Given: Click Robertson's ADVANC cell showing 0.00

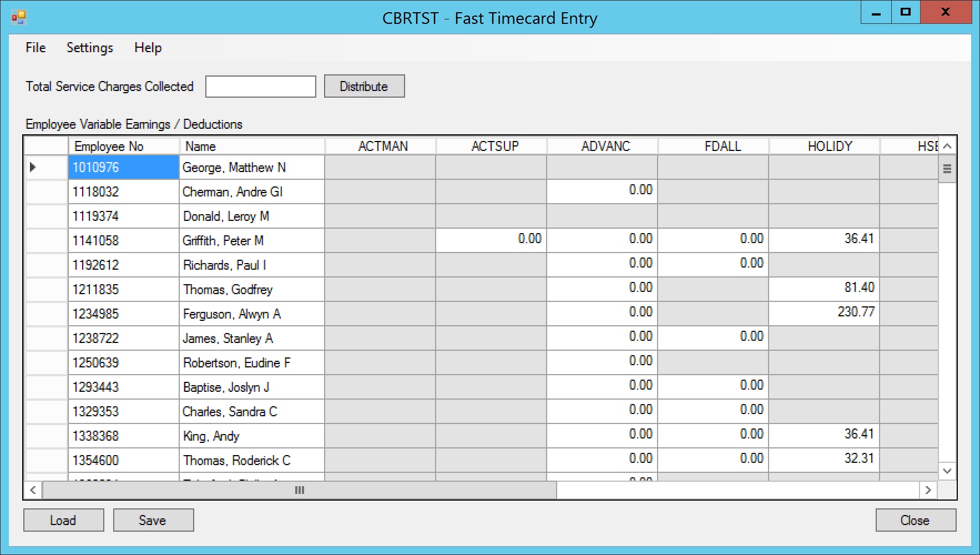Looking at the screenshot, I should coord(602,362).
